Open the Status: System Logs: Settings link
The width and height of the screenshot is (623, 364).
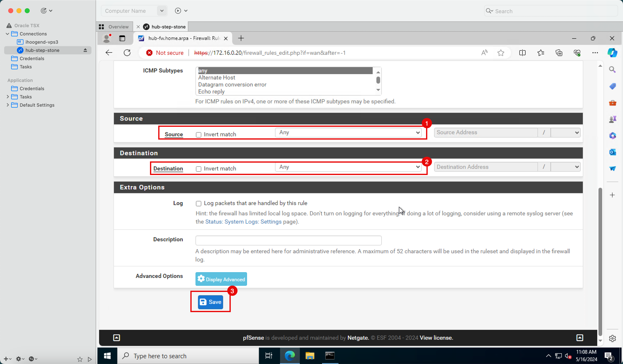coord(243,222)
